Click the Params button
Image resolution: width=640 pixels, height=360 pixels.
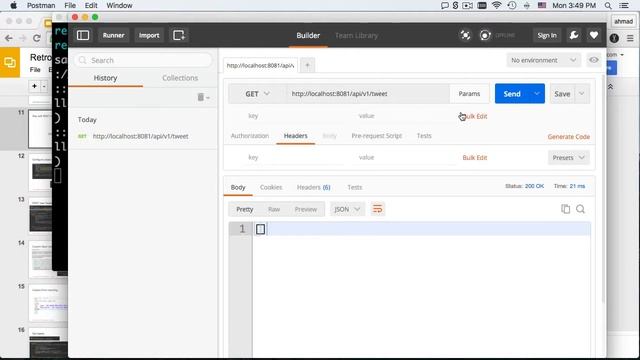pyautogui.click(x=469, y=93)
